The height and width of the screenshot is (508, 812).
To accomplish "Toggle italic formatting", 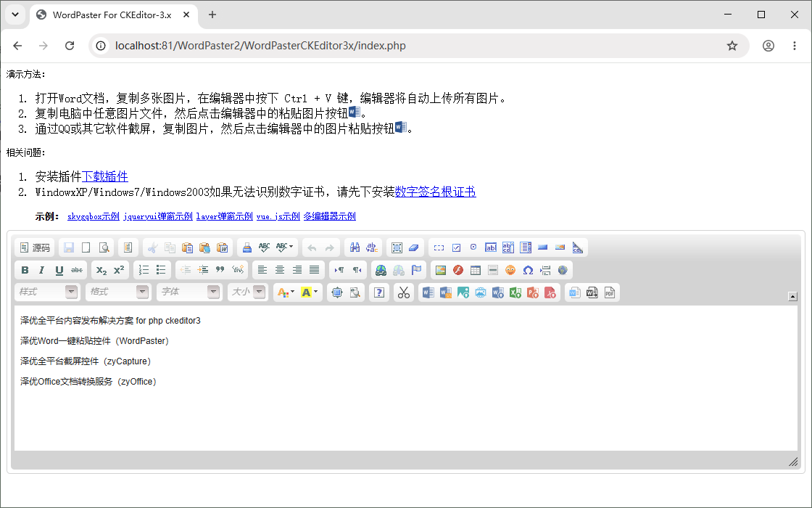I will click(41, 270).
